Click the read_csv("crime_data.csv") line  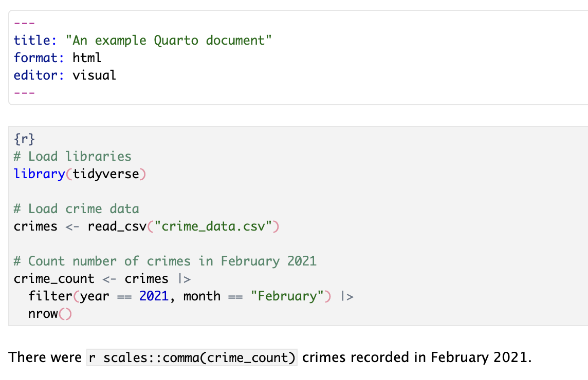[146, 226]
